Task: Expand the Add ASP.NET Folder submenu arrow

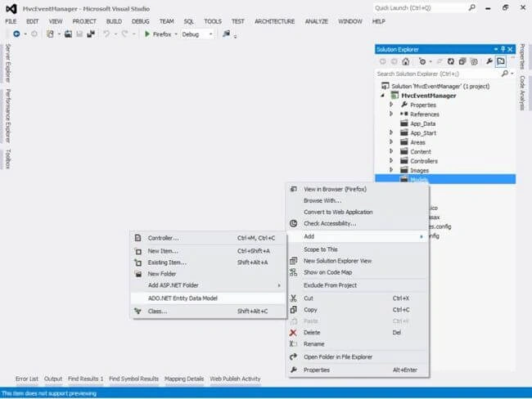Action: tap(279, 285)
